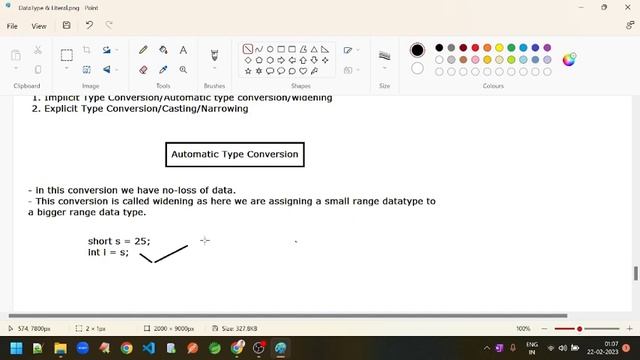Open the Brushes tool
This screenshot has width=640, height=360.
(214, 55)
